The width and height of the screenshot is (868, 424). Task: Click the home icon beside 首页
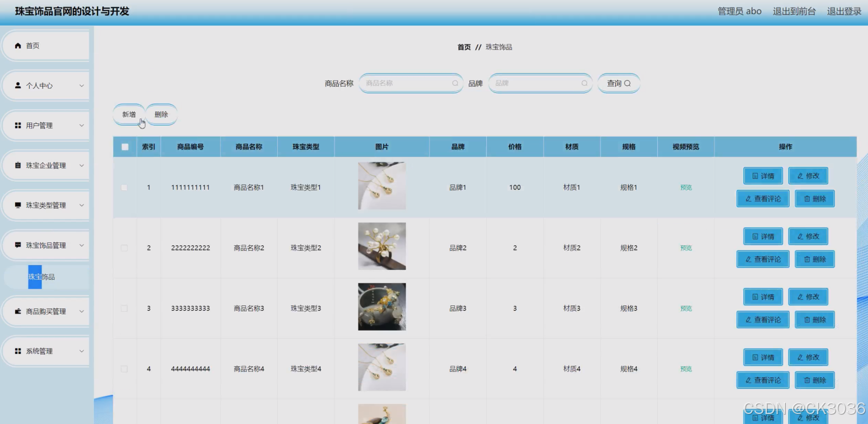[18, 46]
